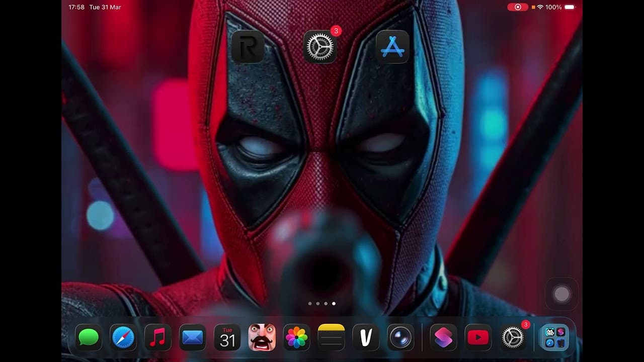This screenshot has height=362, width=644.
Task: Launch the App Store
Action: point(392,47)
